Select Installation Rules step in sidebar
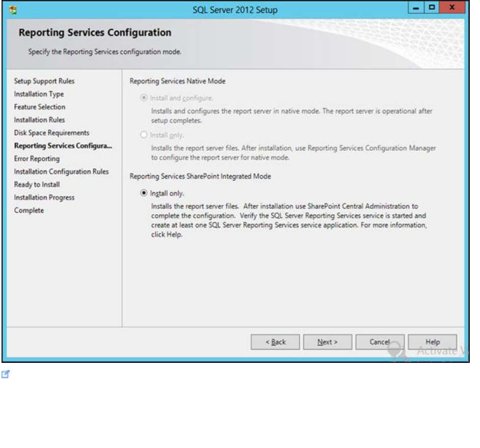This screenshot has height=448, width=480. [39, 120]
